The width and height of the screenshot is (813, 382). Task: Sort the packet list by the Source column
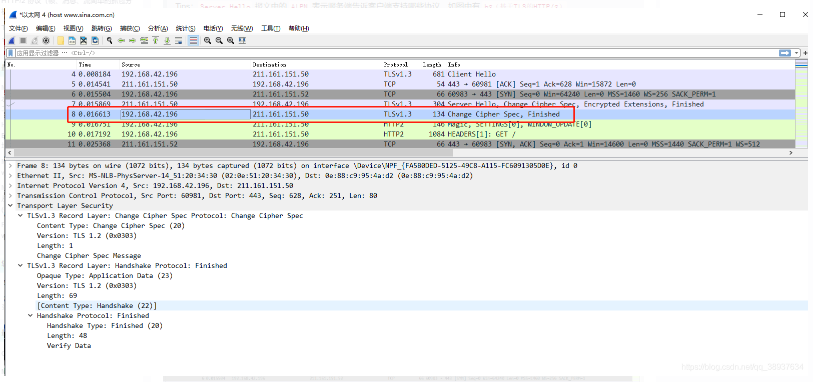186,65
